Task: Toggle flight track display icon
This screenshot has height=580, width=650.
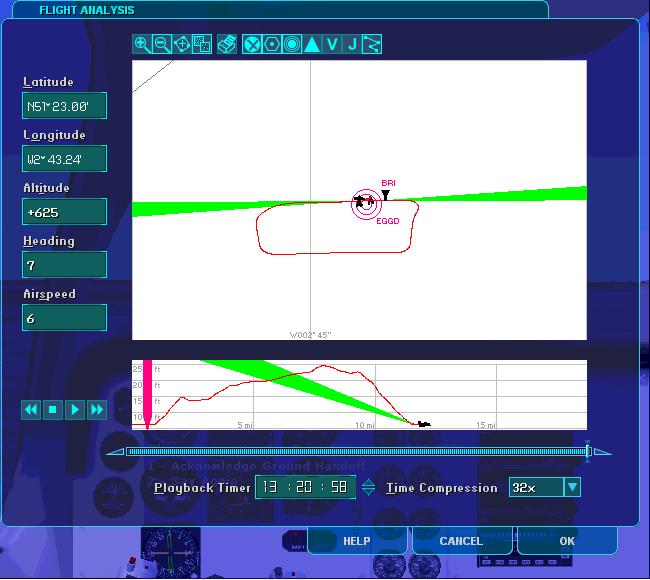Action: 372,44
